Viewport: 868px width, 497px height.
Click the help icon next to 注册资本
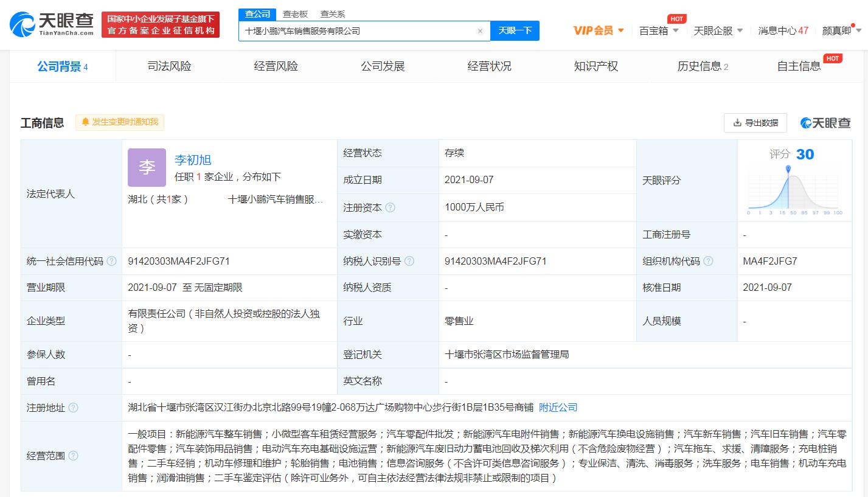pos(390,207)
